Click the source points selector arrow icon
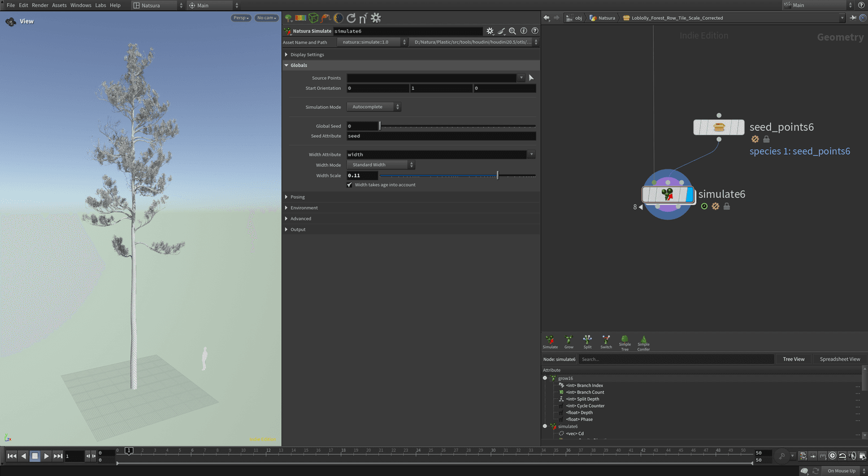The image size is (868, 476). (x=531, y=78)
